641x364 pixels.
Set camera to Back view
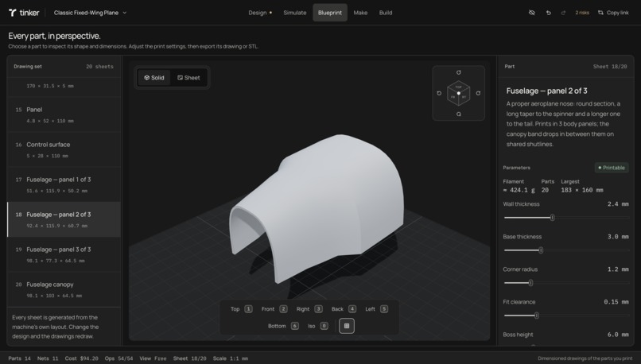click(344, 309)
